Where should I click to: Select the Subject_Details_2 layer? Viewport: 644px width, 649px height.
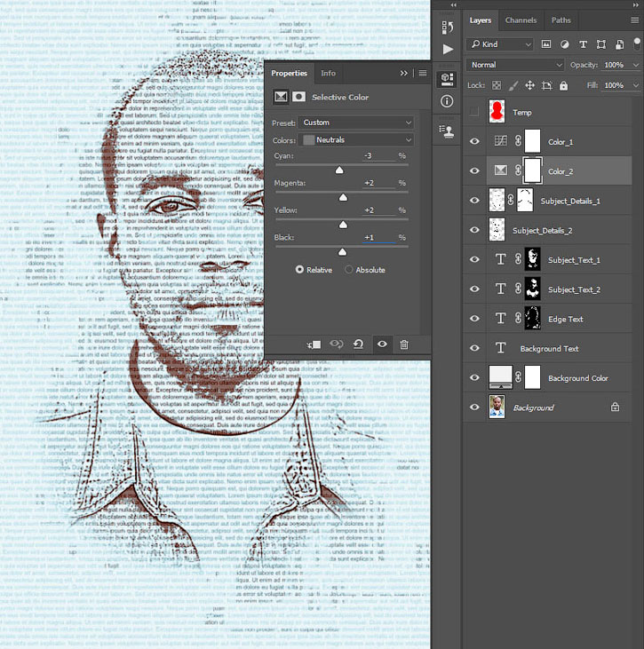[547, 230]
